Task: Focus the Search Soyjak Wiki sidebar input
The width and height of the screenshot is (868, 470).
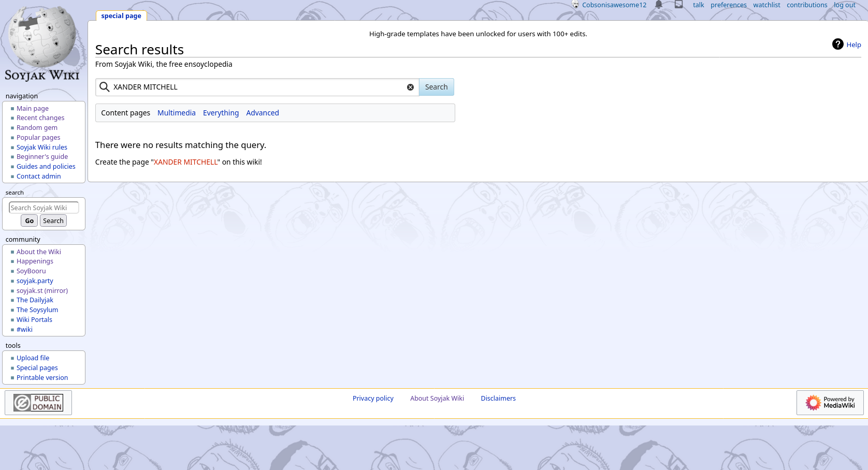Action: [44, 208]
